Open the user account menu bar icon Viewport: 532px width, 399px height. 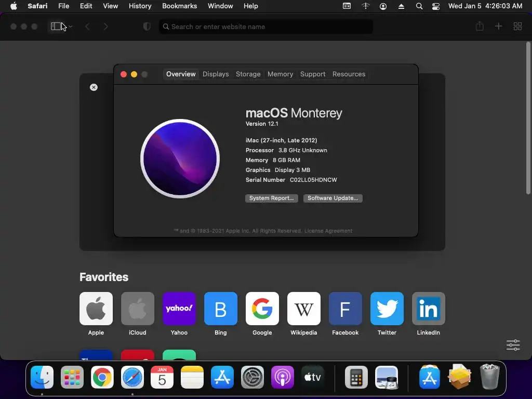pyautogui.click(x=383, y=6)
